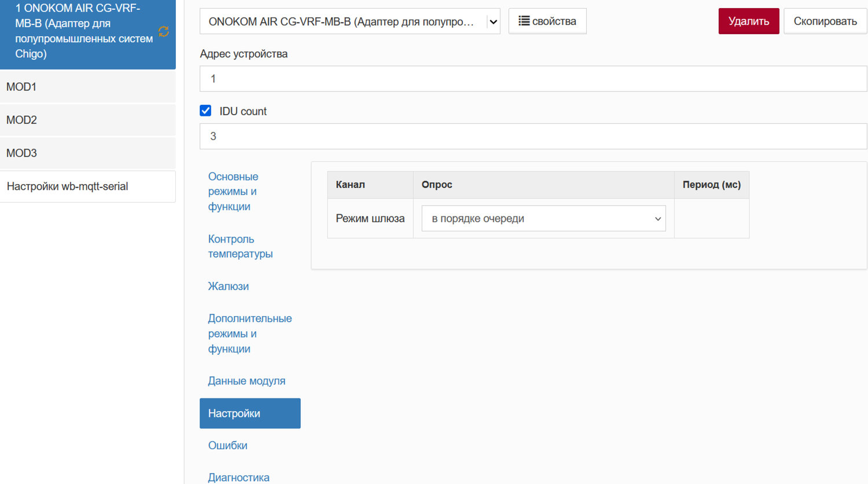Viewport: 868px width, 484px height.
Task: Focus the IDU count value field
Action: [x=533, y=136]
